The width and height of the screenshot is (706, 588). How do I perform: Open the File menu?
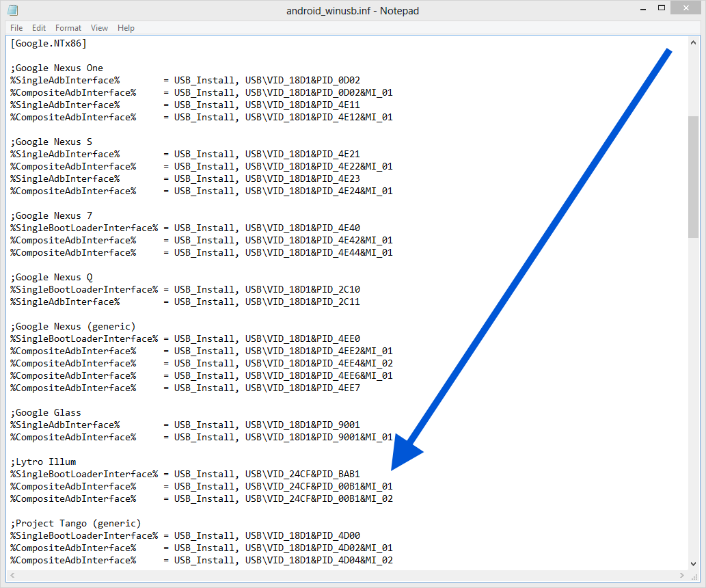(16, 28)
